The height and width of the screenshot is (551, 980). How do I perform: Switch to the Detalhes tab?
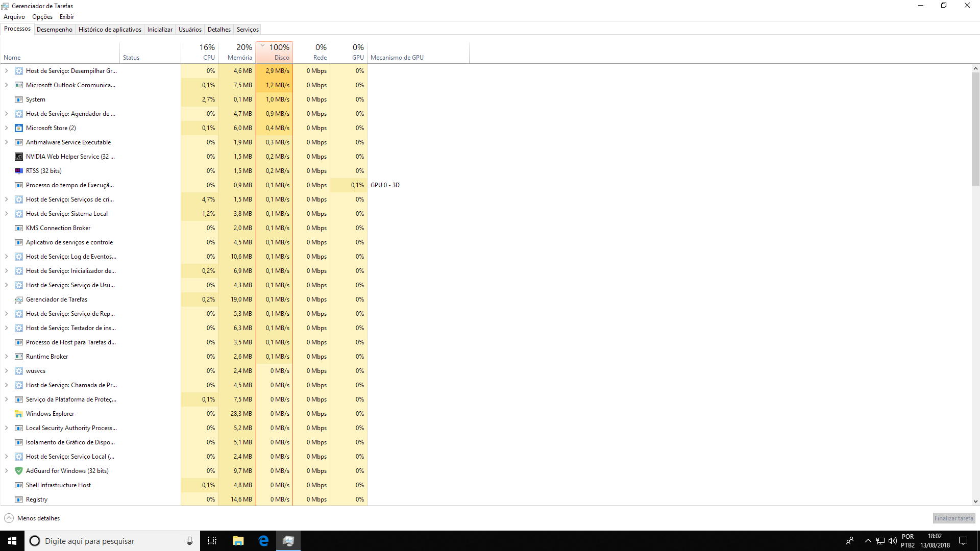(x=219, y=30)
